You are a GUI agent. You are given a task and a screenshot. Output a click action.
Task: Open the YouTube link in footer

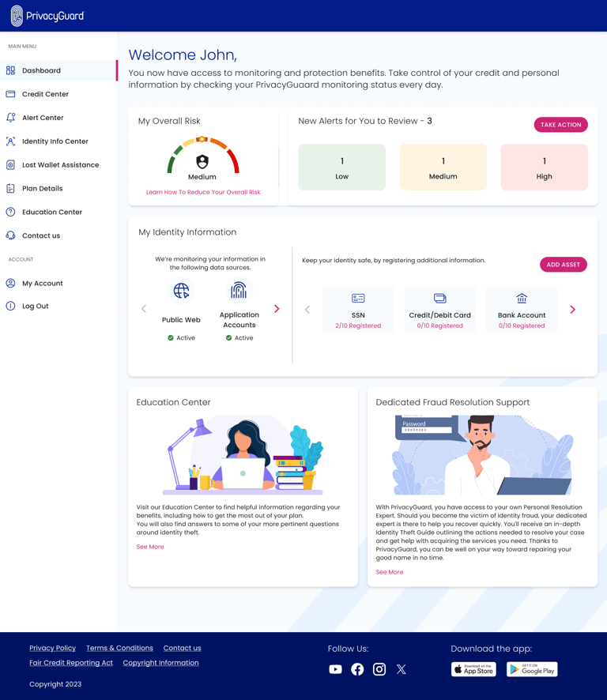(x=335, y=669)
